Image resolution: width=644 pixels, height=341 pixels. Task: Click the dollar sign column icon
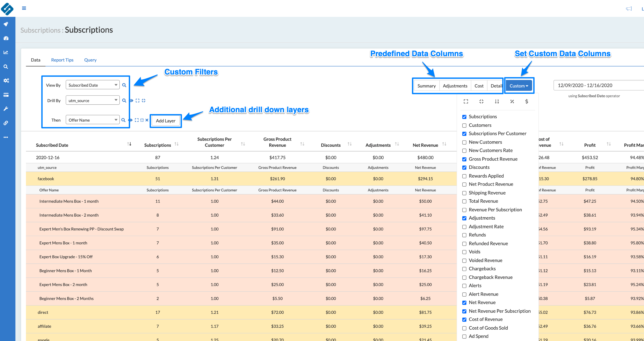click(x=526, y=101)
